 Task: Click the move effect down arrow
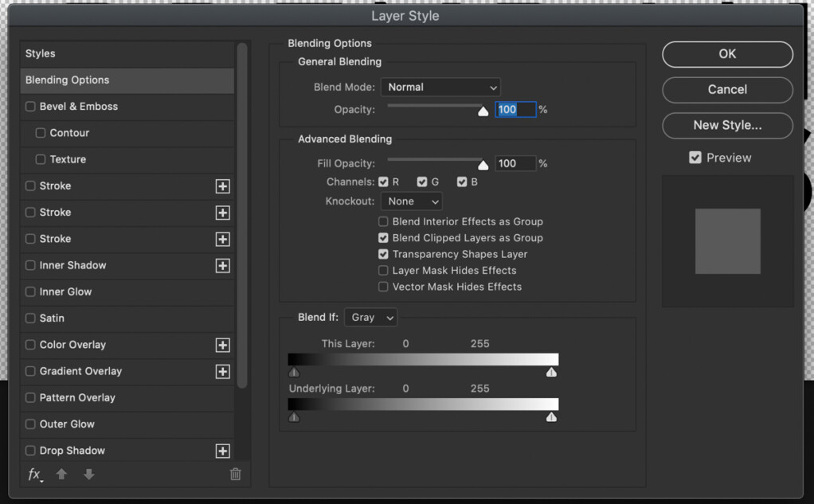tap(89, 474)
